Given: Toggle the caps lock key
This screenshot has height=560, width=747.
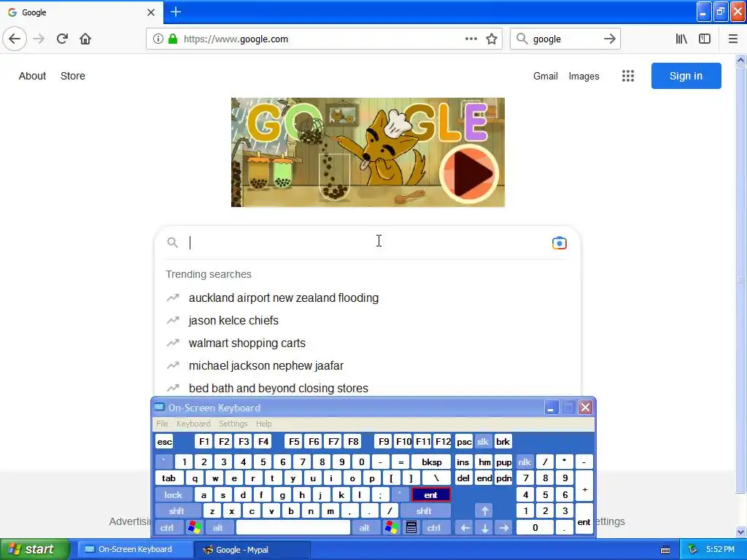Looking at the screenshot, I should (174, 495).
